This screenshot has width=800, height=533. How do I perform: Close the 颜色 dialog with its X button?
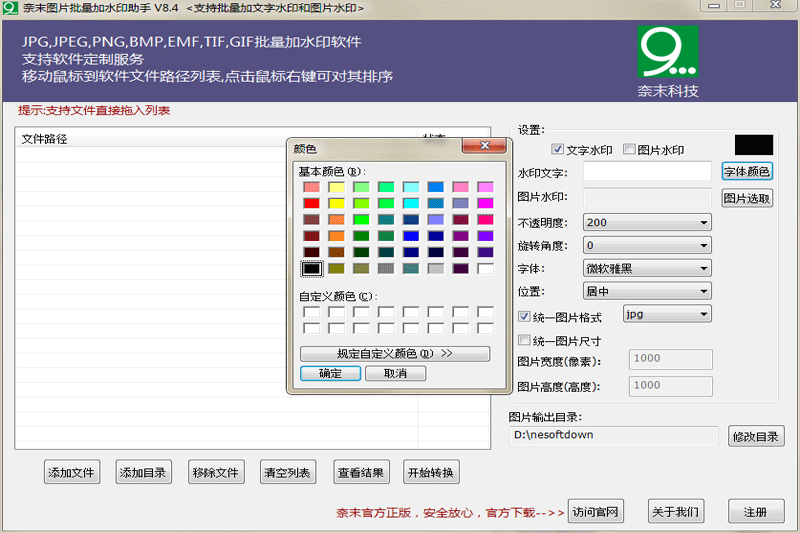pos(484,146)
